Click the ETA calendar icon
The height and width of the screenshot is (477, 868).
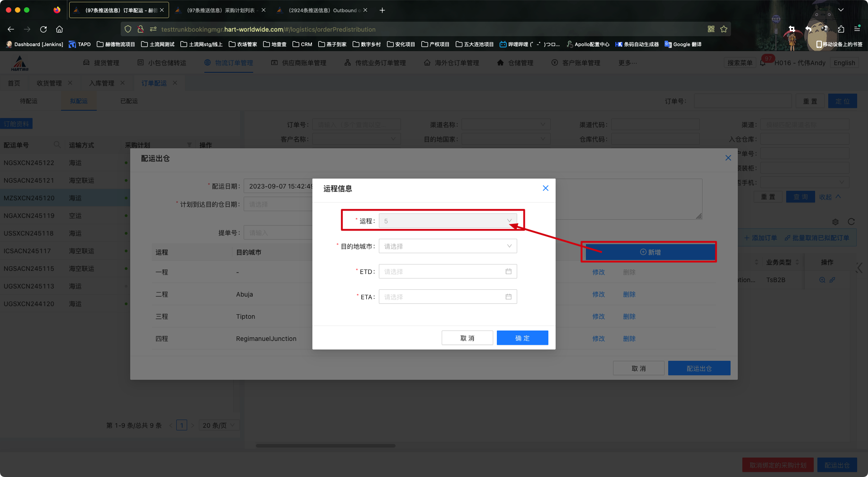[508, 297]
